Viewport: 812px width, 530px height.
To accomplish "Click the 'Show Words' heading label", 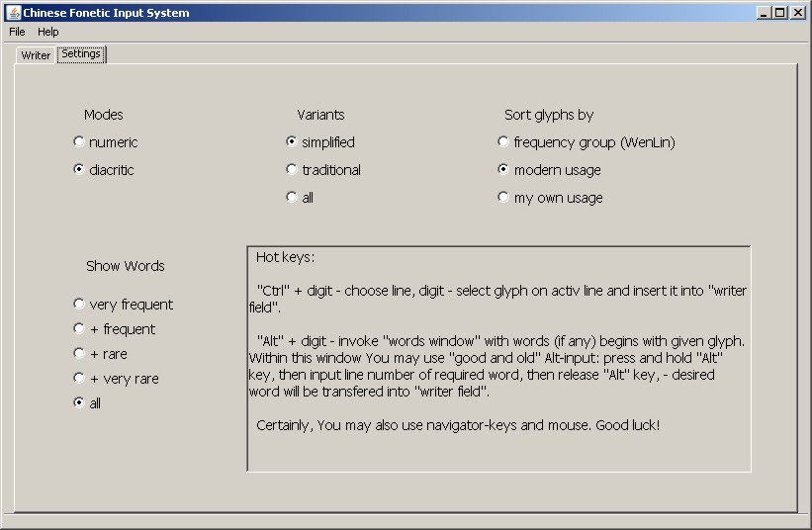I will tap(126, 266).
